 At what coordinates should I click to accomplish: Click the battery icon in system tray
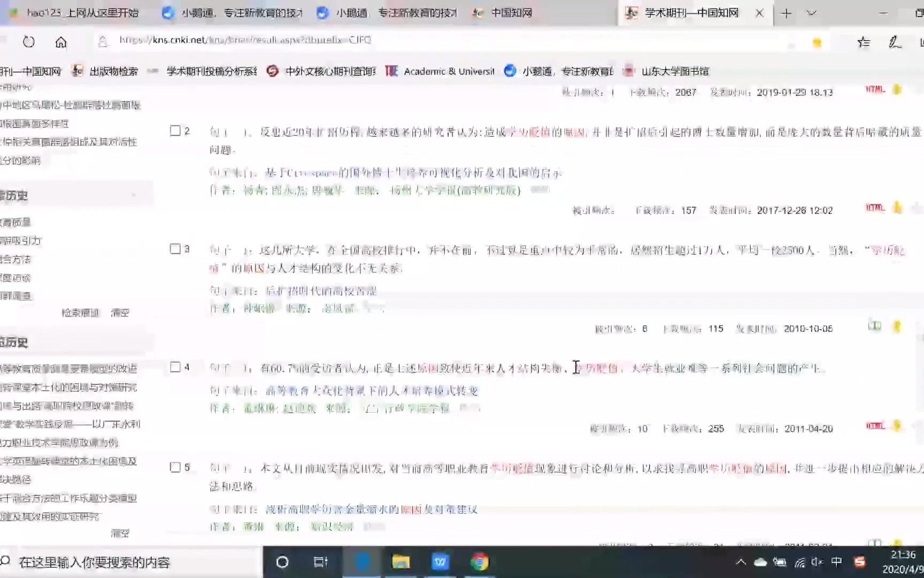pos(780,562)
